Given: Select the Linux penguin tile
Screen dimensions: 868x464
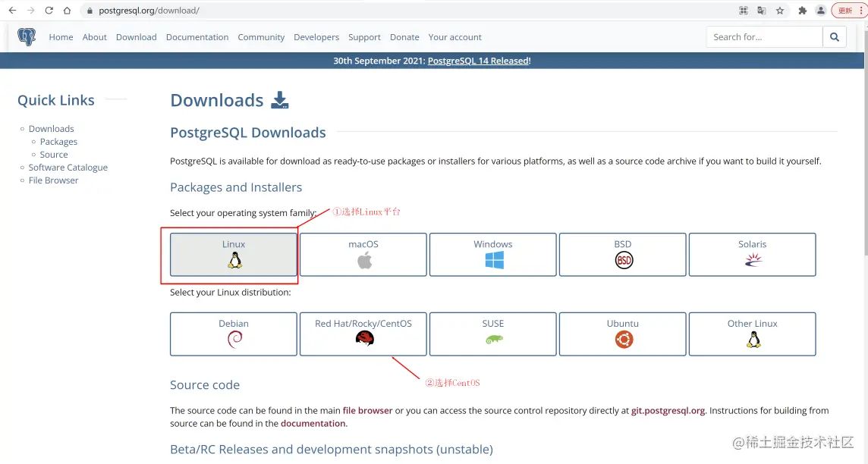Looking at the screenshot, I should 234,255.
